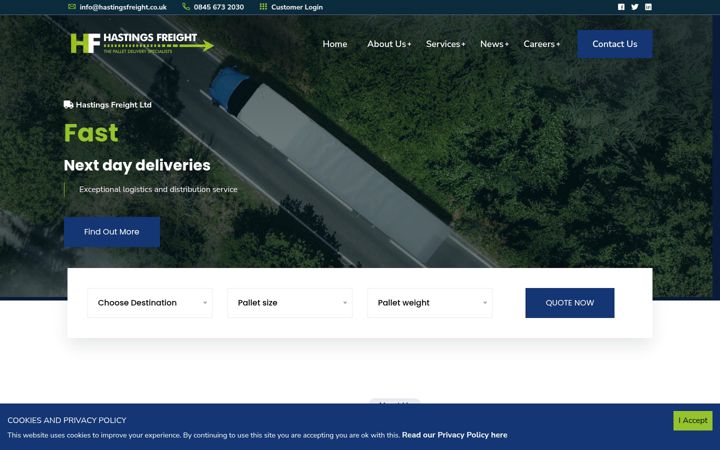The height and width of the screenshot is (450, 720).
Task: Click the COOKIES AND PRIVACY POLICY heading
Action: point(67,420)
